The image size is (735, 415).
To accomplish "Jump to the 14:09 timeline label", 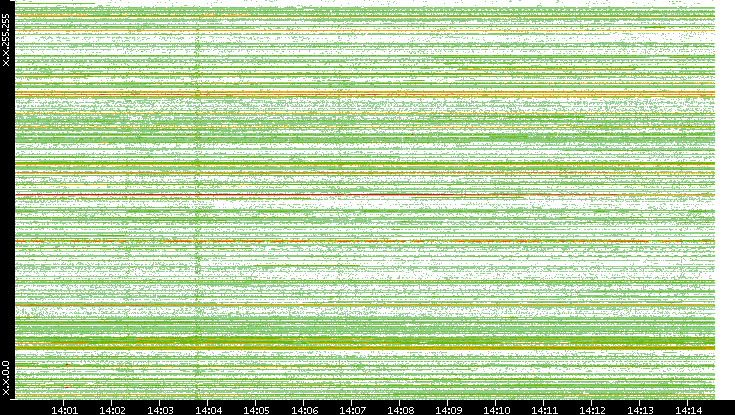I will point(448,409).
